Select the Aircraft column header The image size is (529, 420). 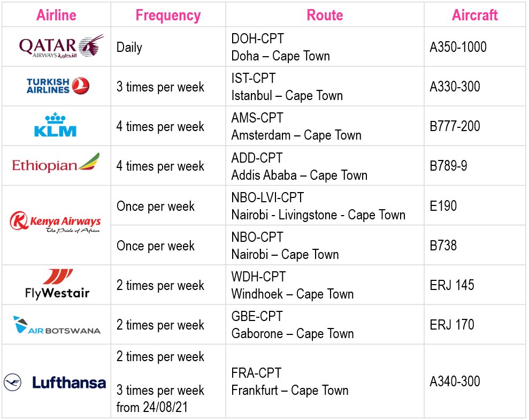tap(474, 15)
